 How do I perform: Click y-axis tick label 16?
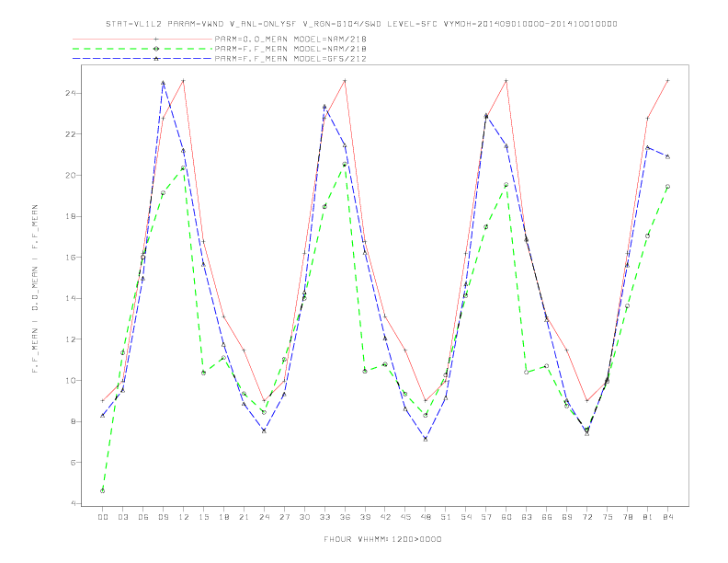pyautogui.click(x=71, y=258)
